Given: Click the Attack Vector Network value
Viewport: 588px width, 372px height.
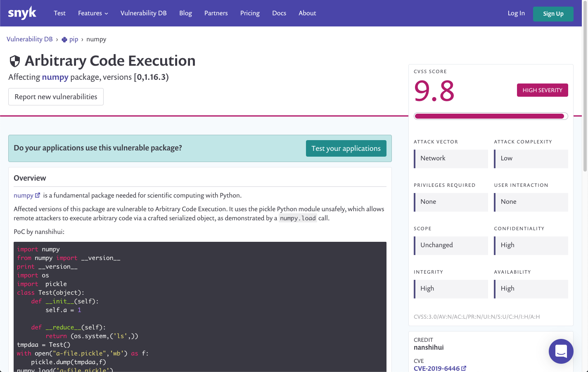Looking at the screenshot, I should [451, 159].
